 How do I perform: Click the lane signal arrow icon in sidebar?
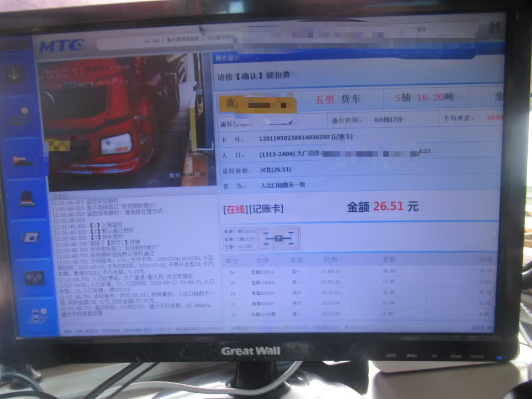(x=15, y=75)
